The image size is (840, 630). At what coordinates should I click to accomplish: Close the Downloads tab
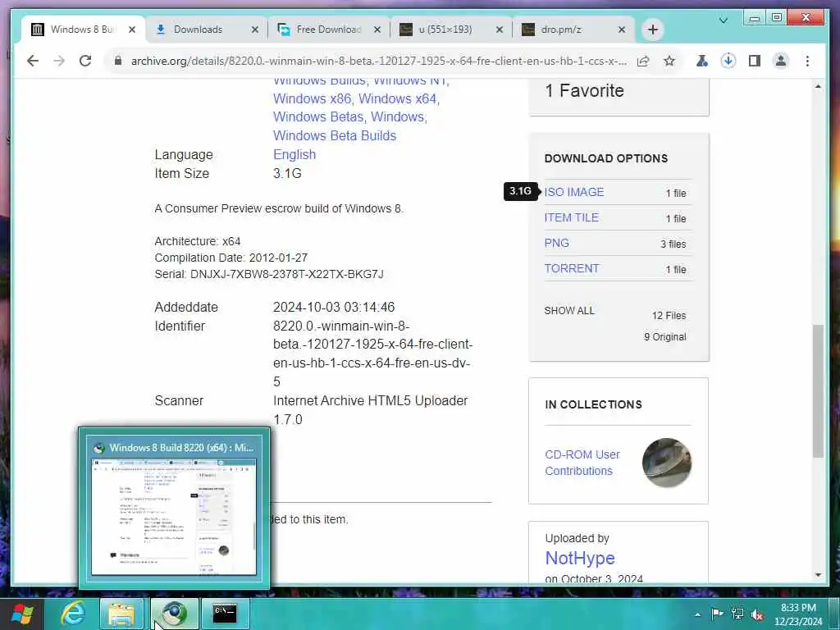coord(255,30)
